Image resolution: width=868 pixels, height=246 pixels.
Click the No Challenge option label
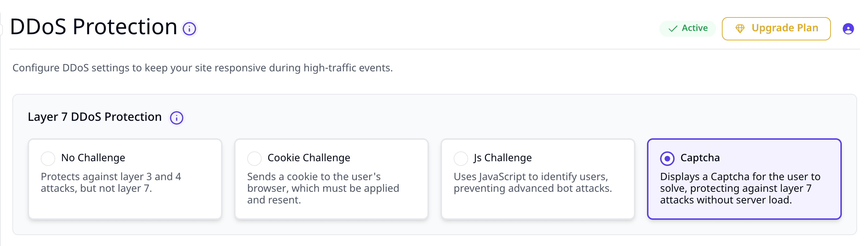click(x=93, y=158)
